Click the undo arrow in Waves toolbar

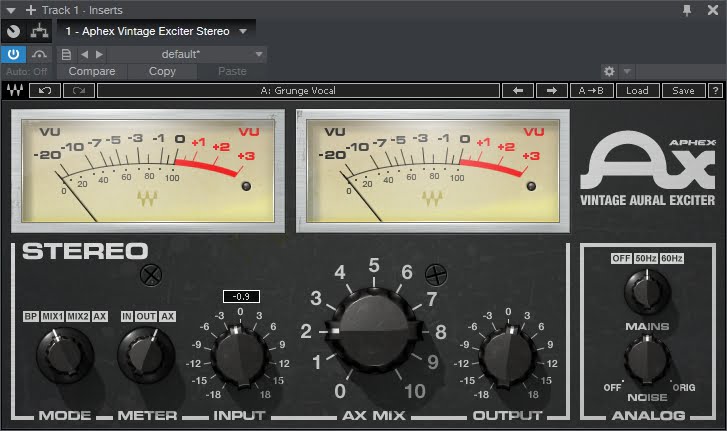pyautogui.click(x=45, y=90)
